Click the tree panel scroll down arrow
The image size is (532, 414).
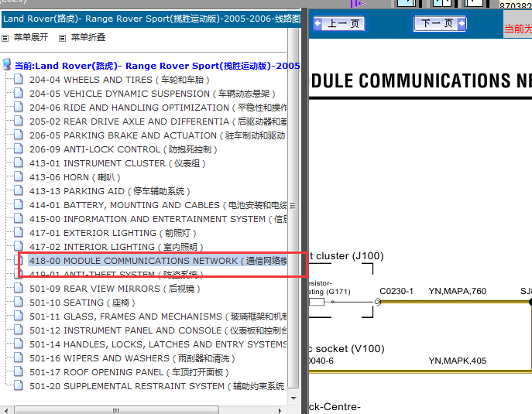(293, 398)
